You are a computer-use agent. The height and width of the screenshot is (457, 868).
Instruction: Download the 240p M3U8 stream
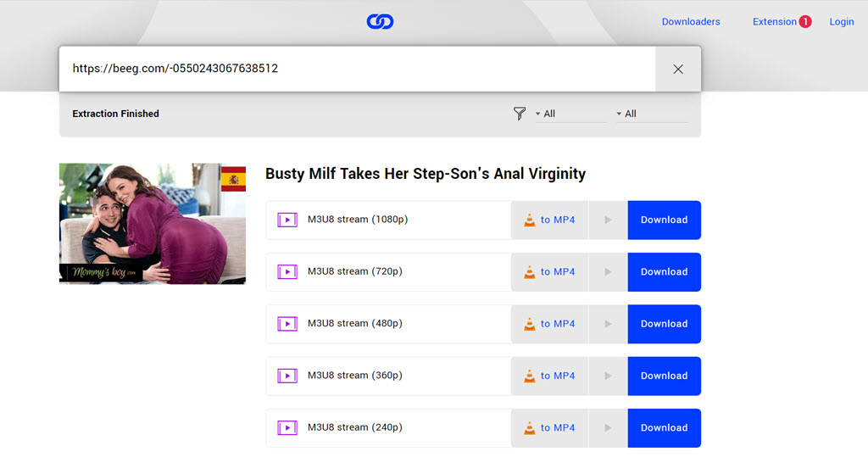(665, 427)
